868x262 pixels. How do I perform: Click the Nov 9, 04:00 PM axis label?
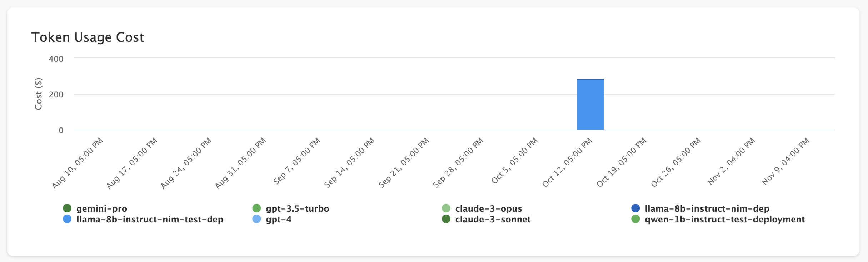[785, 162]
